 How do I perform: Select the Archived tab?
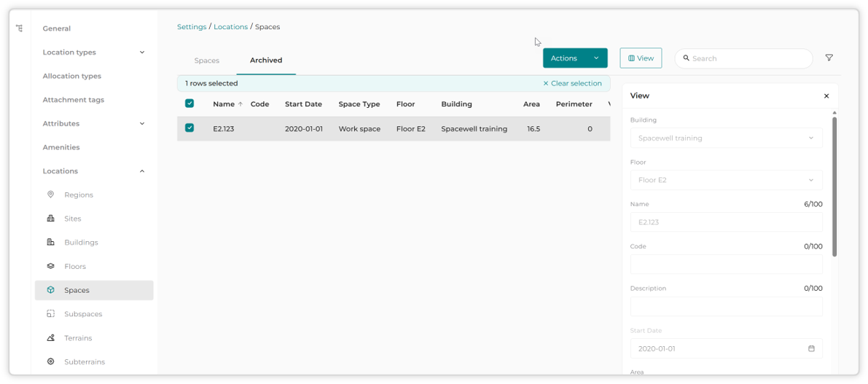pyautogui.click(x=266, y=60)
